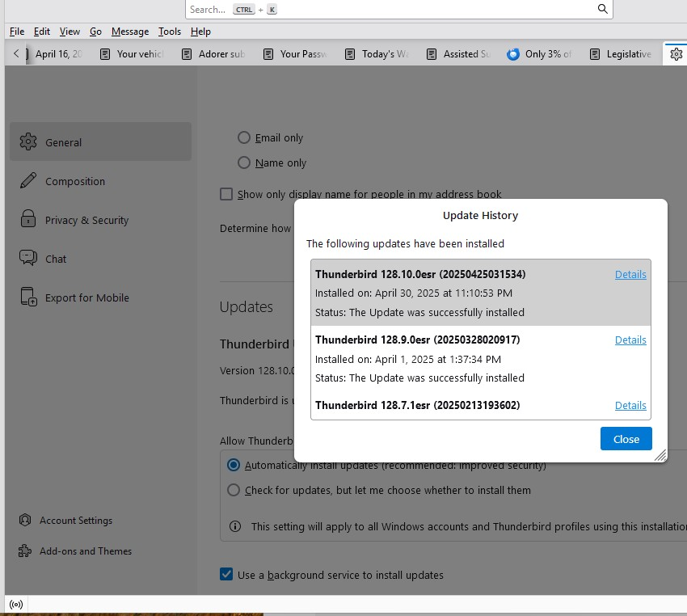Click the document icon on Legislative tab
The width and height of the screenshot is (687, 616).
pos(595,54)
